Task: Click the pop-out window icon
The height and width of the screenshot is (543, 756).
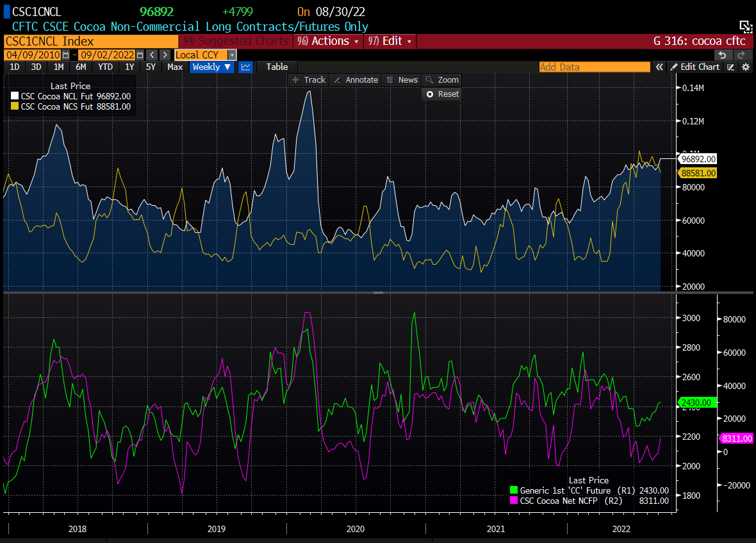Action: (x=745, y=26)
